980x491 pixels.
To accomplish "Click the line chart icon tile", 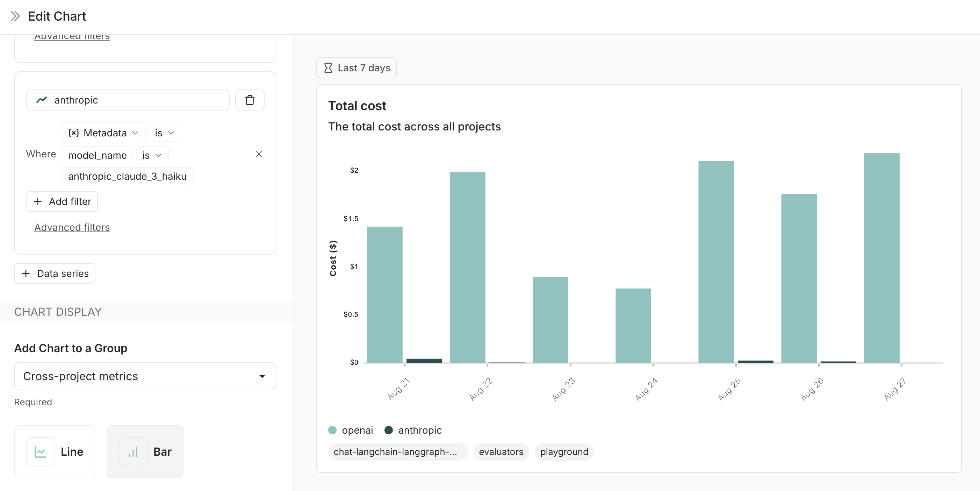I will pos(40,452).
